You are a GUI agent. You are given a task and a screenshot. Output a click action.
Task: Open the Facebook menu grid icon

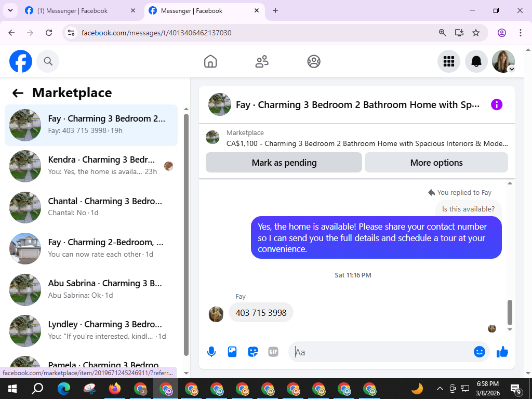click(448, 61)
